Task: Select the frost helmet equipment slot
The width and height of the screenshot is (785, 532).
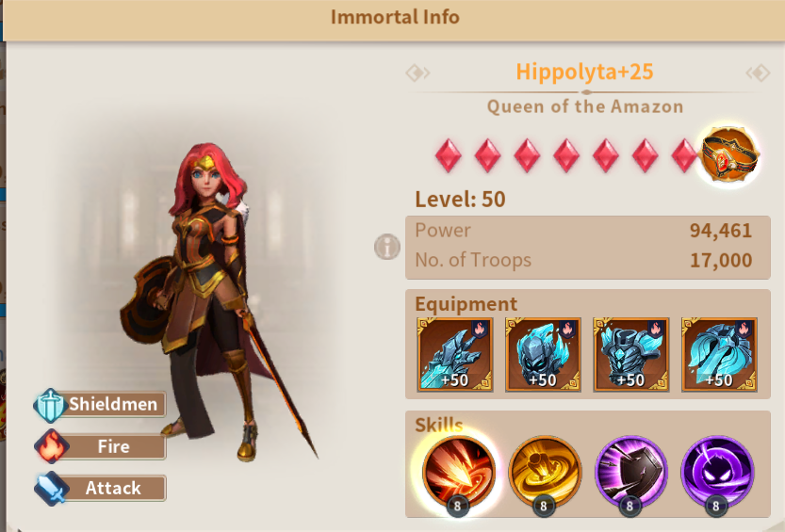Action: (x=543, y=354)
